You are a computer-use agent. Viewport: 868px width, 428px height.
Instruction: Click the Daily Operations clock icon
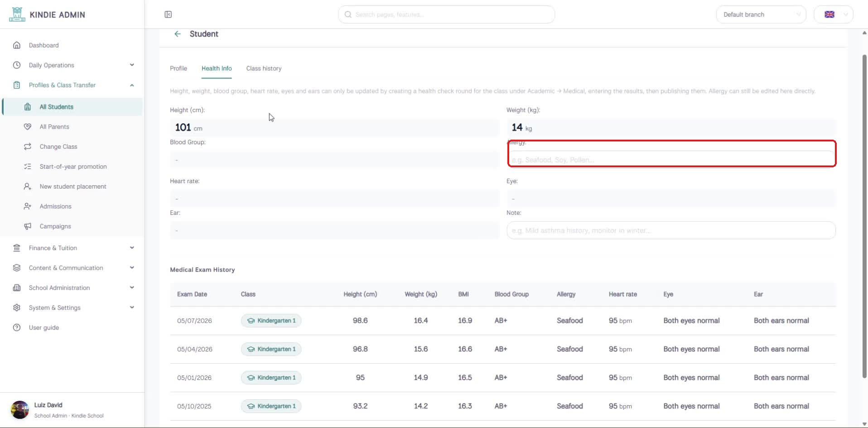tap(17, 65)
